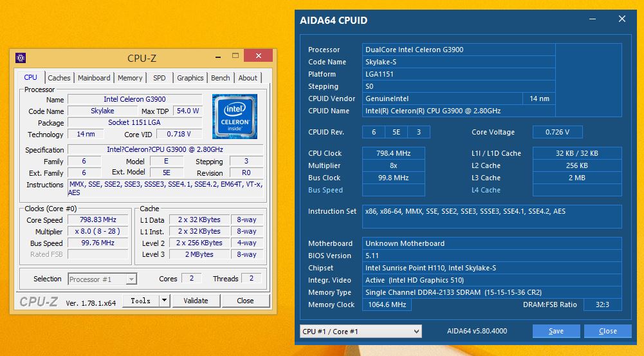Viewport: 644px width, 356px height.
Task: Click the Code Name value Skylake-S in AIDA64
Action: [459, 62]
